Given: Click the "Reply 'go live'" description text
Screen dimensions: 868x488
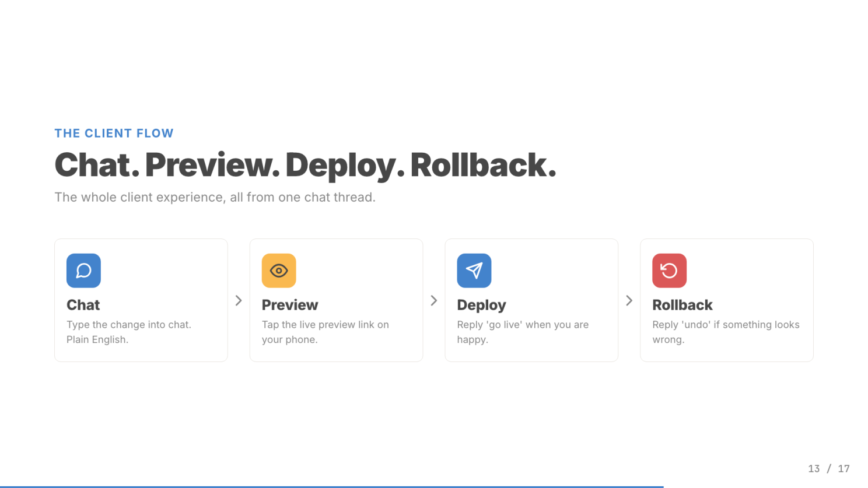Looking at the screenshot, I should point(523,332).
